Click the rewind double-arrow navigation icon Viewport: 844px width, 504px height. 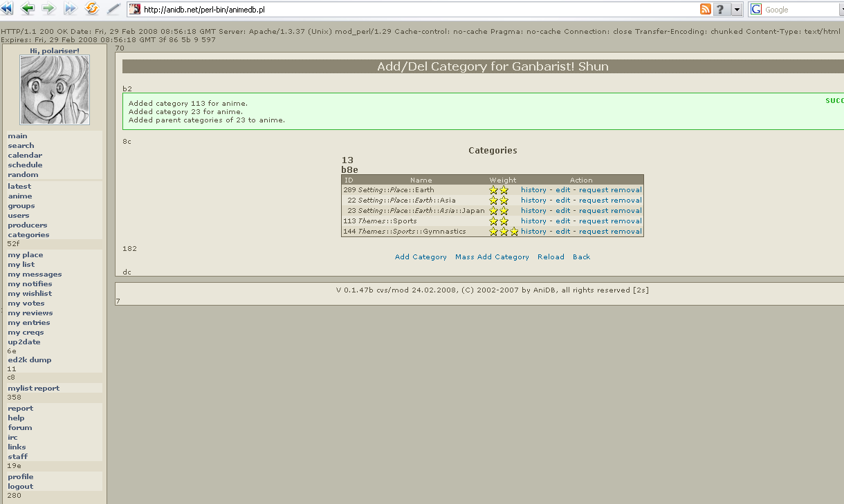point(7,9)
